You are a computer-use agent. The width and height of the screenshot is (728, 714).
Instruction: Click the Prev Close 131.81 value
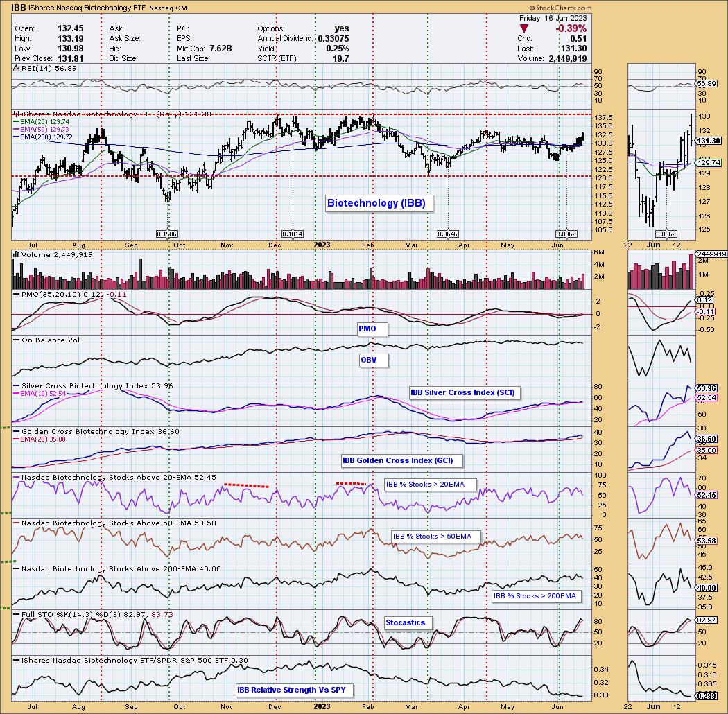pyautogui.click(x=71, y=58)
